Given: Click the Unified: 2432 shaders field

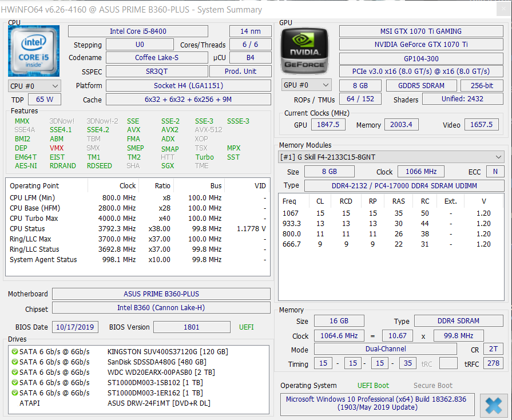Looking at the screenshot, I should (463, 99).
